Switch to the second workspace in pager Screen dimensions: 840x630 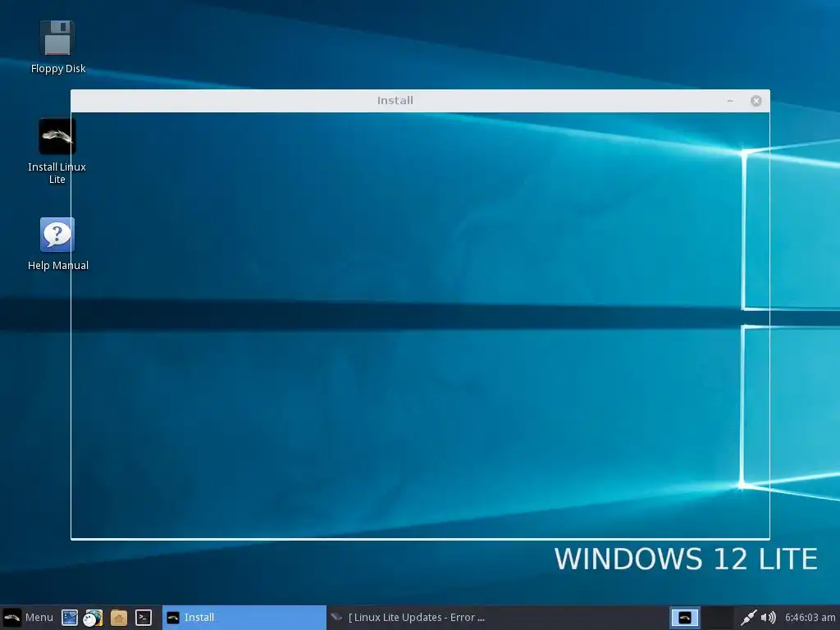click(718, 618)
